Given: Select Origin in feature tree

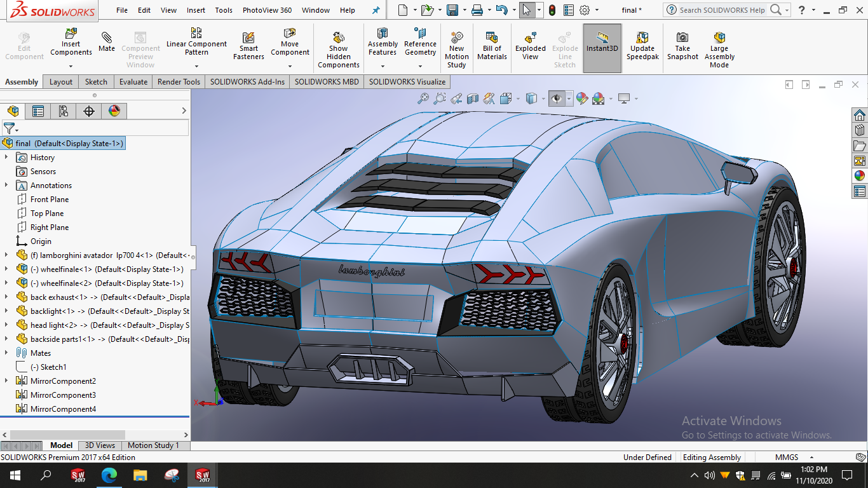Looking at the screenshot, I should point(41,241).
